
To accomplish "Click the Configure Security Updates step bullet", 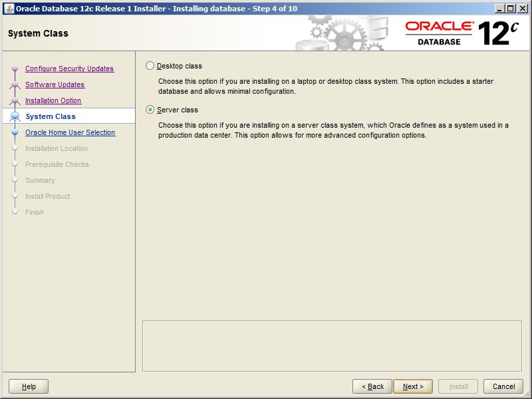I will pyautogui.click(x=15, y=68).
